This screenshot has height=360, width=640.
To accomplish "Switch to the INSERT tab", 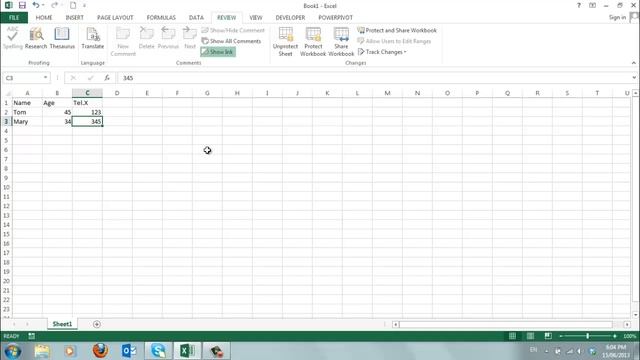I will pyautogui.click(x=74, y=18).
